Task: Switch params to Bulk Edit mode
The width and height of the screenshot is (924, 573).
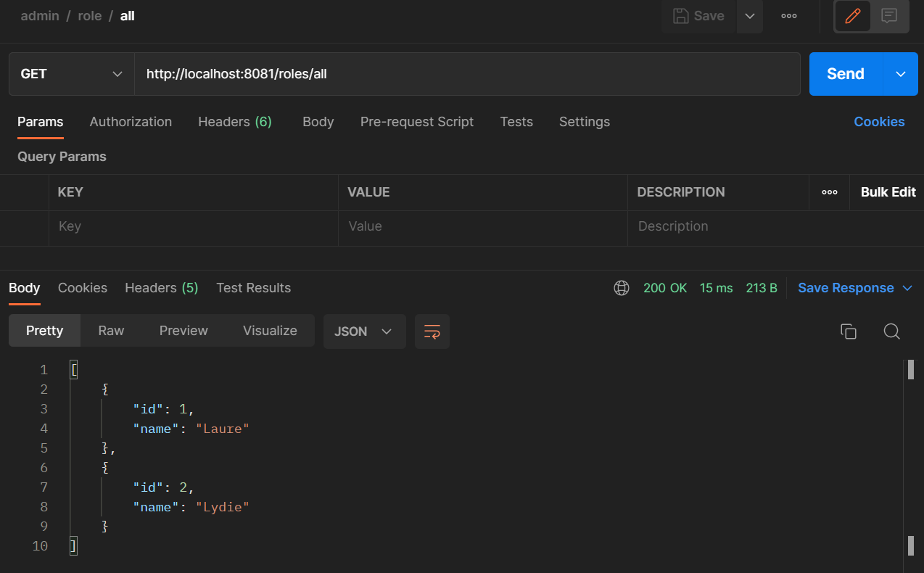Action: pyautogui.click(x=888, y=192)
